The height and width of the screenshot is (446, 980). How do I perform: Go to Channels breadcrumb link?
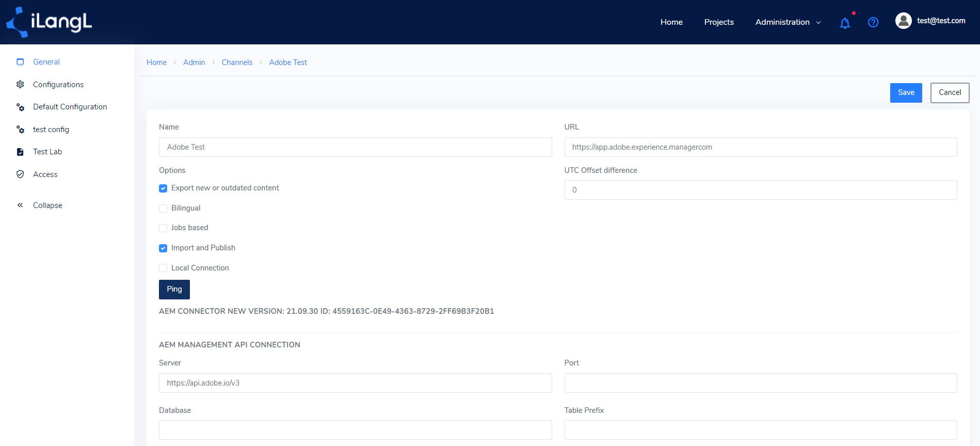[237, 62]
